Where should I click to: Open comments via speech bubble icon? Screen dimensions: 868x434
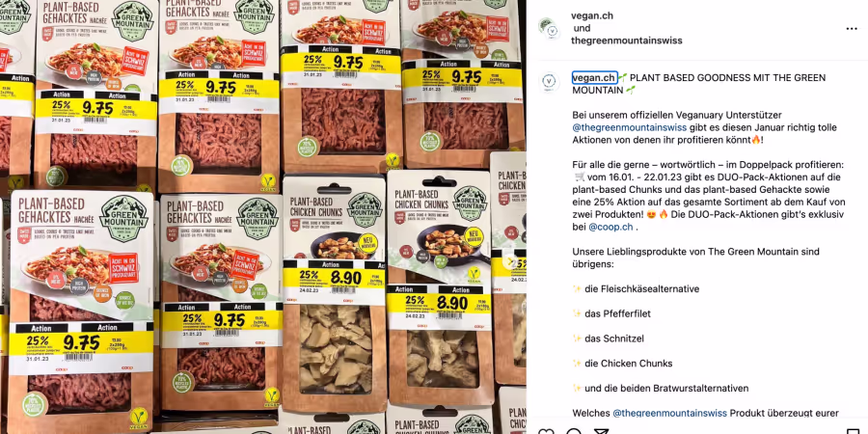point(574,431)
